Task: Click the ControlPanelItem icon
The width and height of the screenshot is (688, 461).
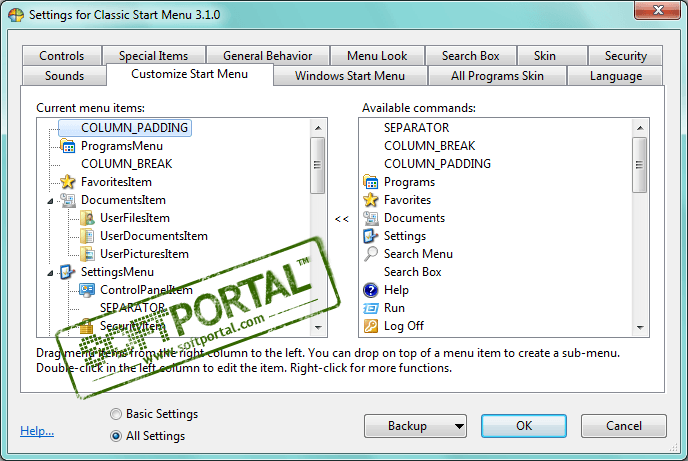Action: pos(87,290)
